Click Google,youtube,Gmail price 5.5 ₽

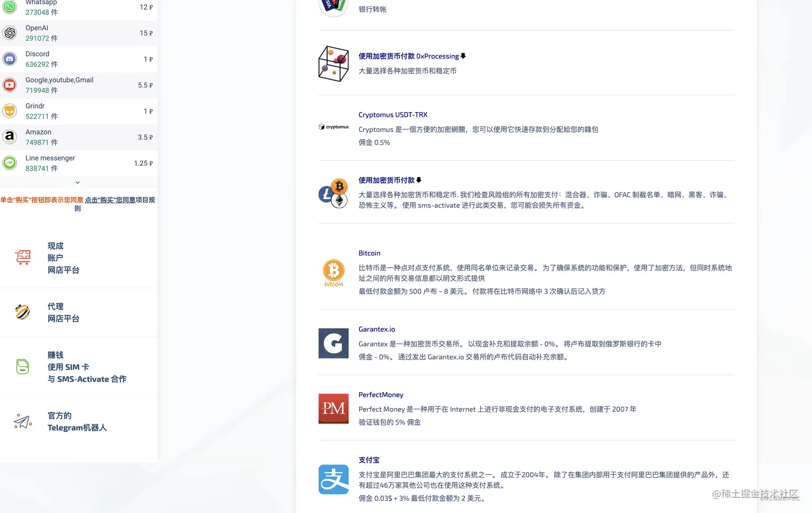tap(145, 85)
